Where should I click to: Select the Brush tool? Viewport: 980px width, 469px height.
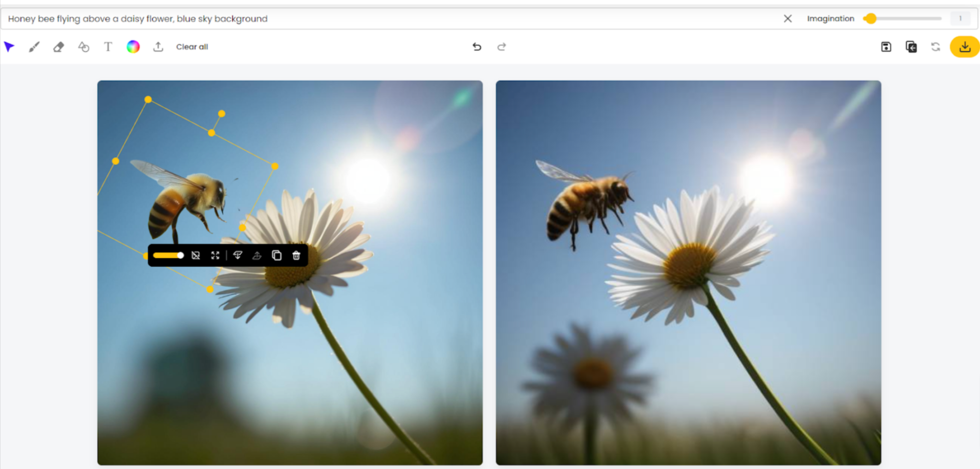pos(33,46)
